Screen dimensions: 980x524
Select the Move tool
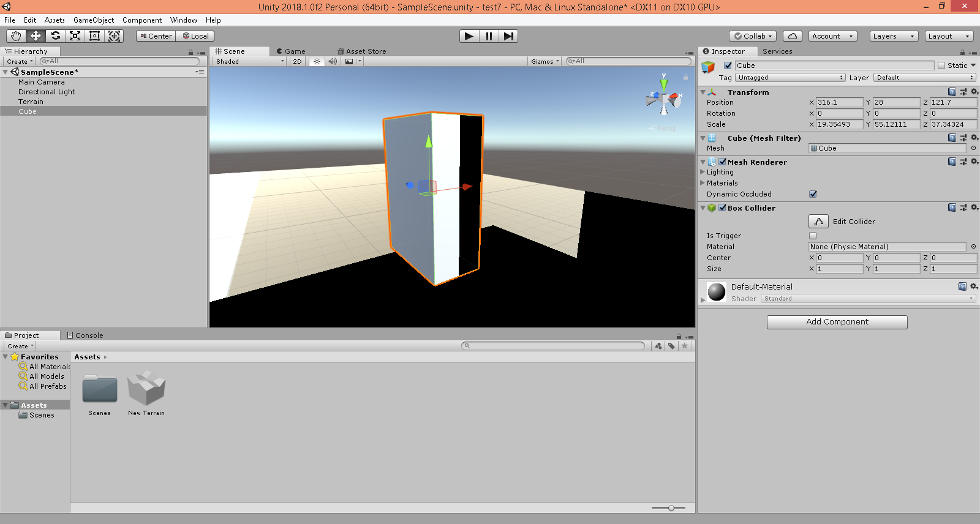36,36
